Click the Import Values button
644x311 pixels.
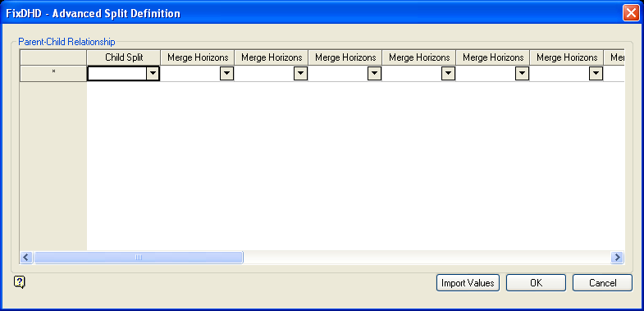tap(468, 283)
